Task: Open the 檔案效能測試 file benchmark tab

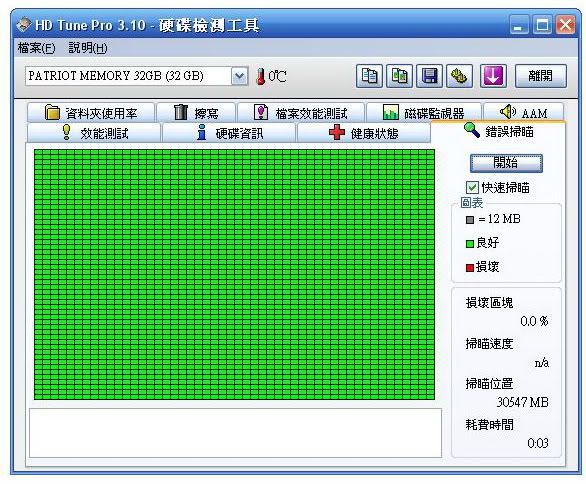Action: click(301, 112)
